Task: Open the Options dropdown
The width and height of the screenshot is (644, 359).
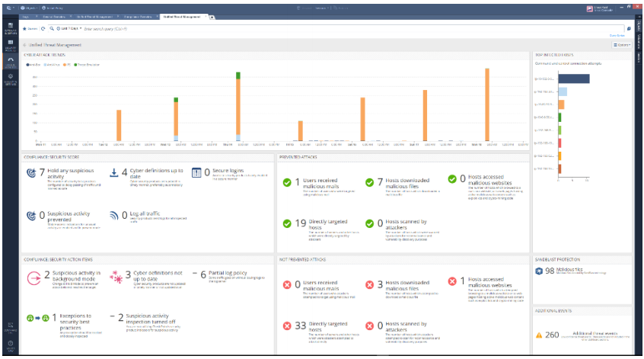Action: click(x=622, y=45)
